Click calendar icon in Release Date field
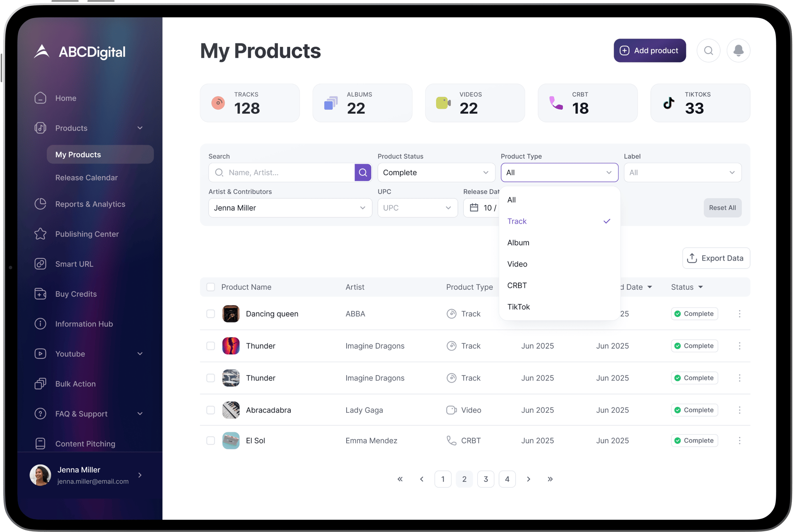The width and height of the screenshot is (795, 532). pos(474,208)
